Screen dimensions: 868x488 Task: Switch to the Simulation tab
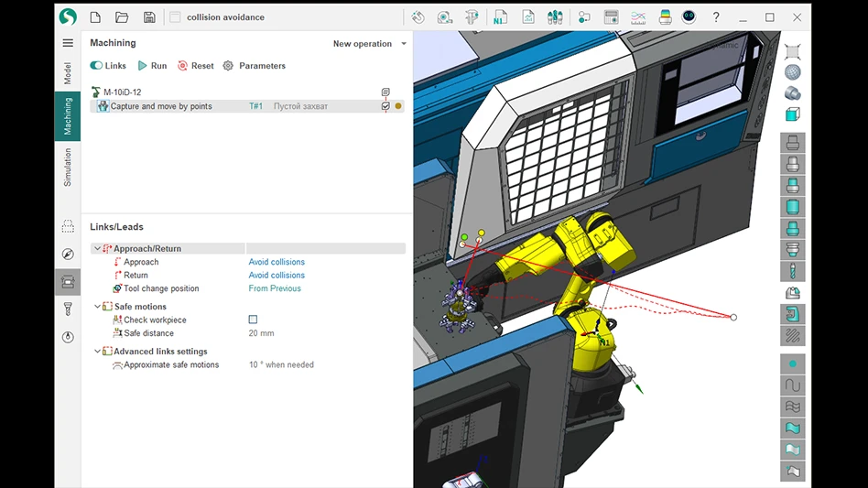(x=68, y=168)
